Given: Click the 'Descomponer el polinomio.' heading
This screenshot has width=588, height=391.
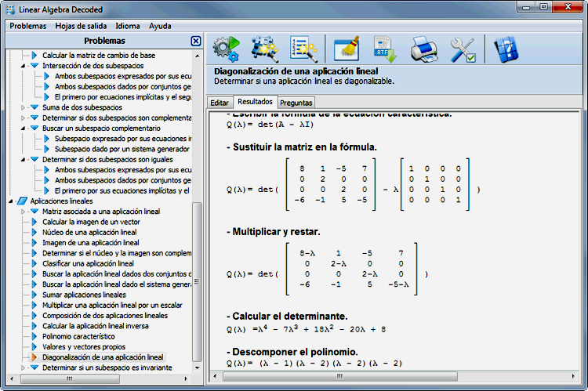Looking at the screenshot, I should (292, 352).
